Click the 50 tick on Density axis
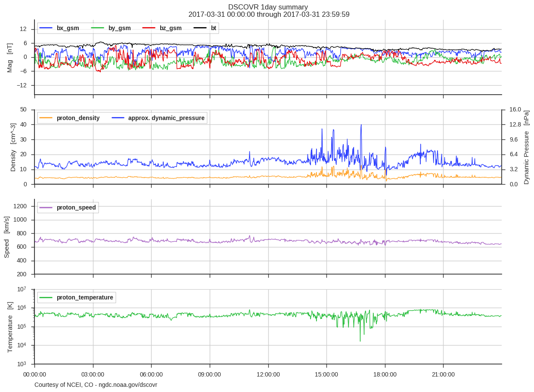The width and height of the screenshot is (534, 392). (x=23, y=110)
